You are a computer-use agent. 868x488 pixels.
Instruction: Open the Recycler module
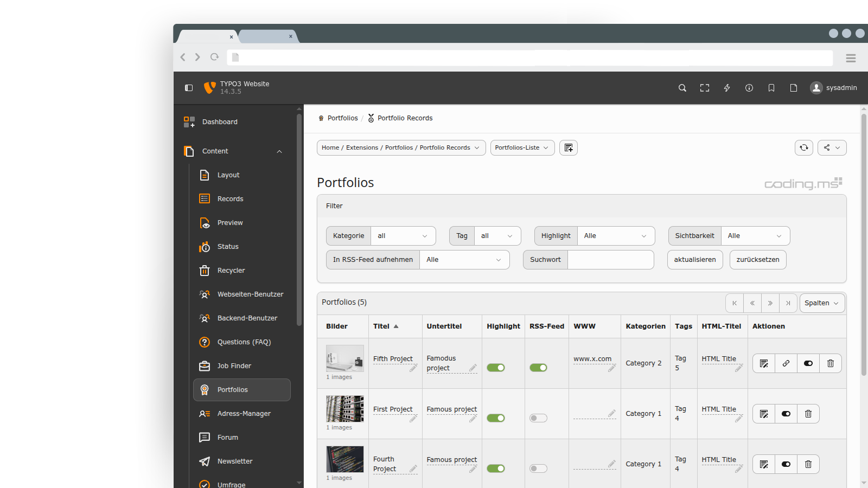[242, 271]
